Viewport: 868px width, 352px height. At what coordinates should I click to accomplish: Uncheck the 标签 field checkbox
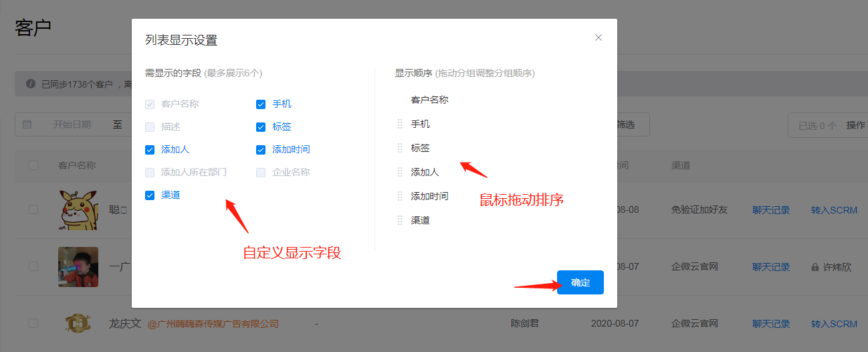pos(261,127)
